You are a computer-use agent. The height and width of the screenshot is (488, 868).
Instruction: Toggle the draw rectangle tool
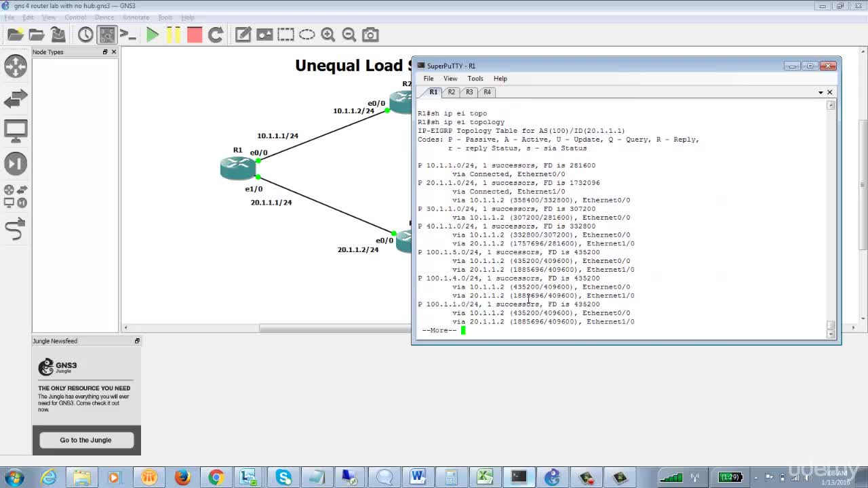(285, 35)
